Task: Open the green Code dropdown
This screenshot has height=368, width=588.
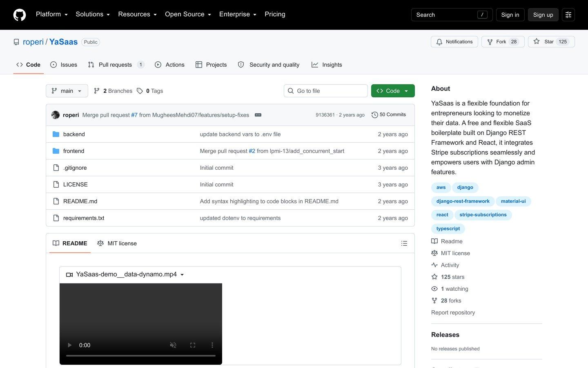Action: (393, 91)
